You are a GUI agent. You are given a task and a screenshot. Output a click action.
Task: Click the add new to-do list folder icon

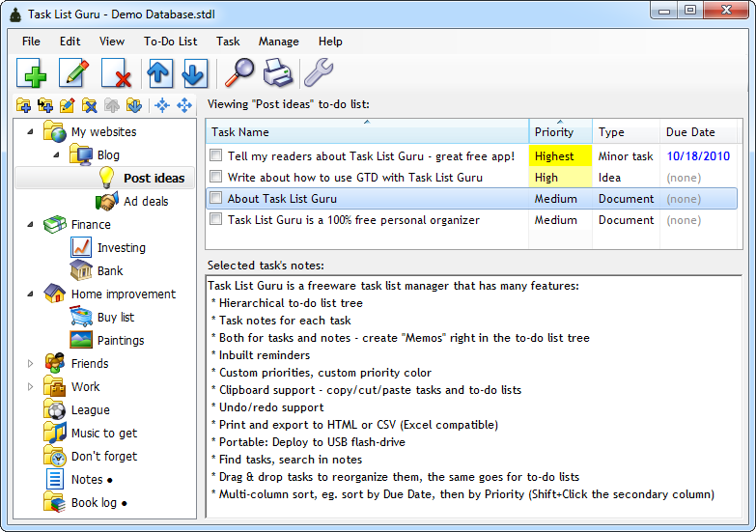(24, 105)
